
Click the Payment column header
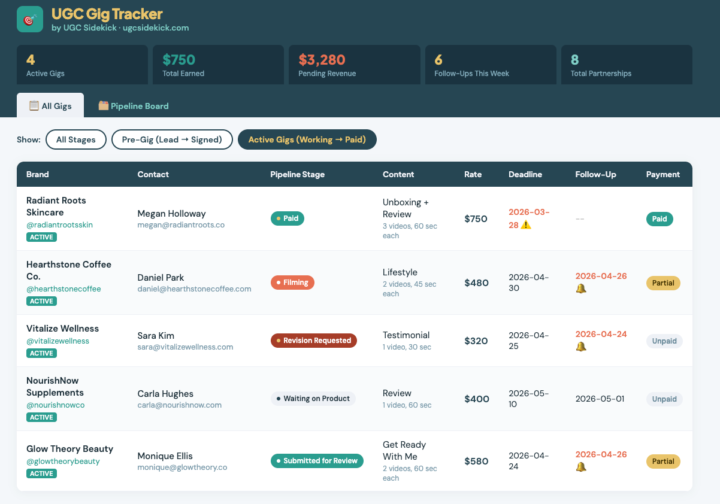tap(663, 174)
